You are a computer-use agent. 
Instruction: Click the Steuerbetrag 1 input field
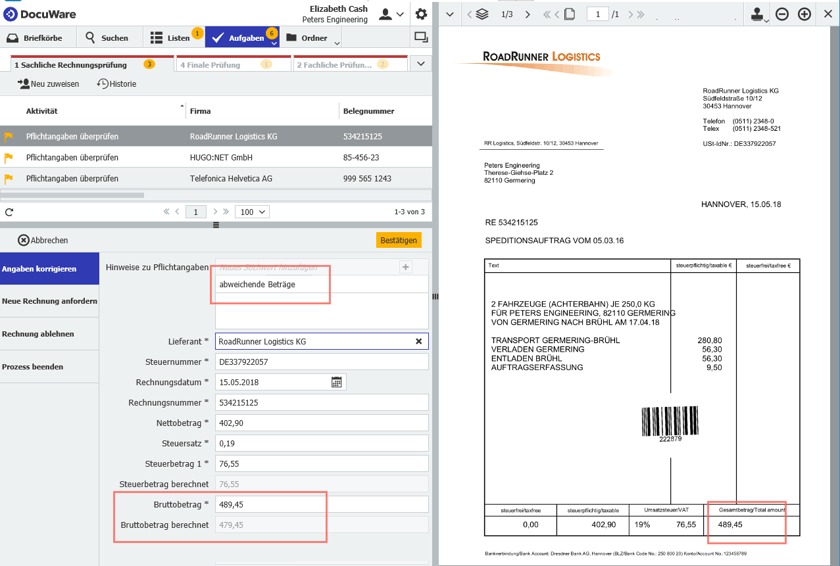coord(322,464)
